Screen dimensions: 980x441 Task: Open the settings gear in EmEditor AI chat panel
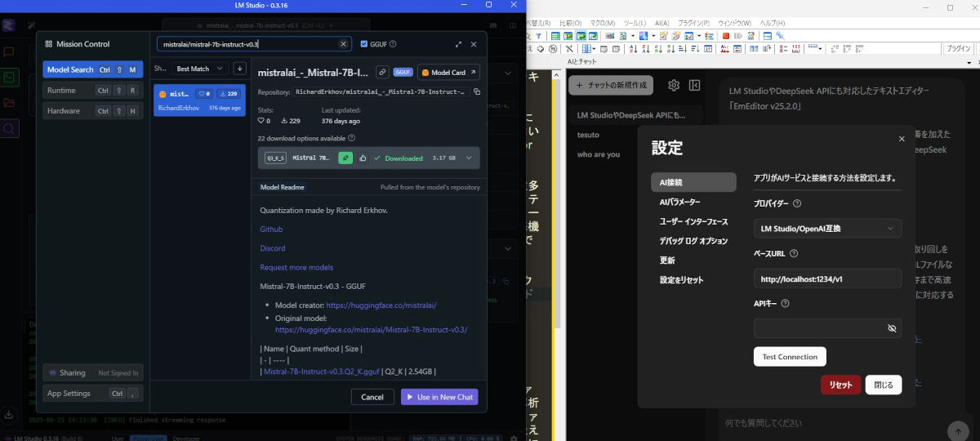click(674, 85)
